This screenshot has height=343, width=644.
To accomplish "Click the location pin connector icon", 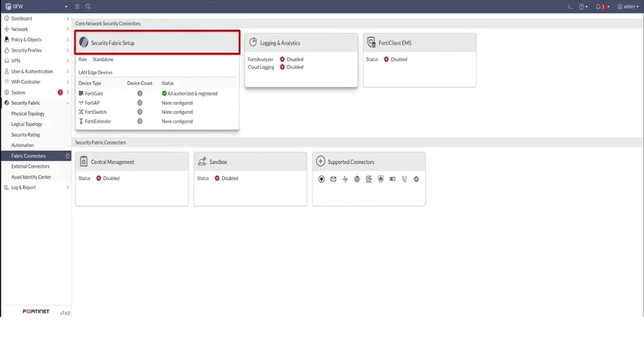I will point(321,179).
